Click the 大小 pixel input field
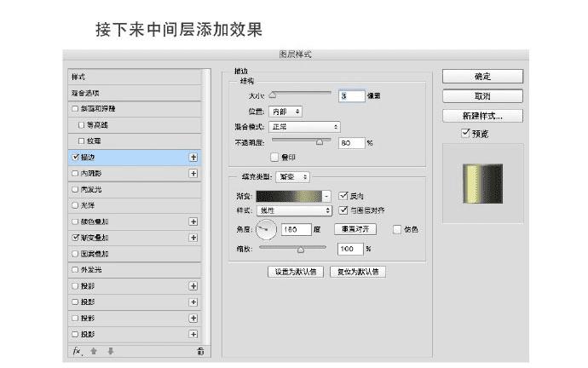588x368 pixels. 351,96
